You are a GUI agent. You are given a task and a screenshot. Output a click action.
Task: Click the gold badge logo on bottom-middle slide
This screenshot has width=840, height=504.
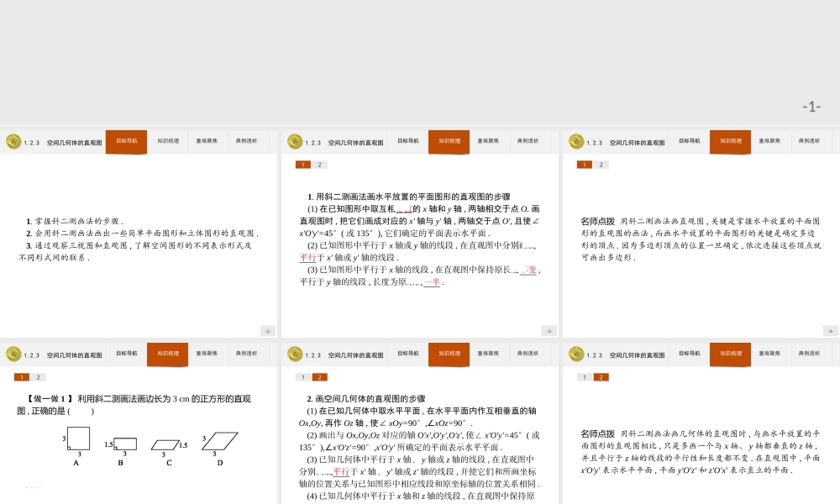tap(294, 354)
